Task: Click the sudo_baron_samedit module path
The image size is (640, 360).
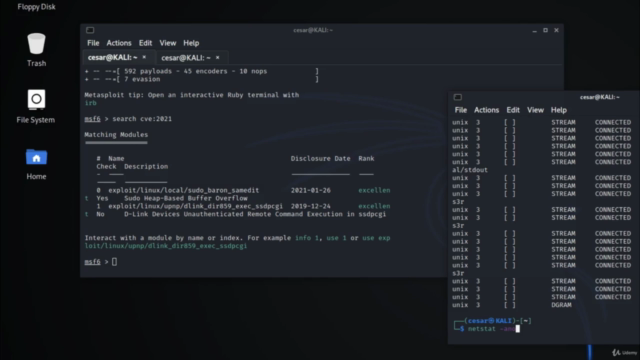Action: [184, 190]
